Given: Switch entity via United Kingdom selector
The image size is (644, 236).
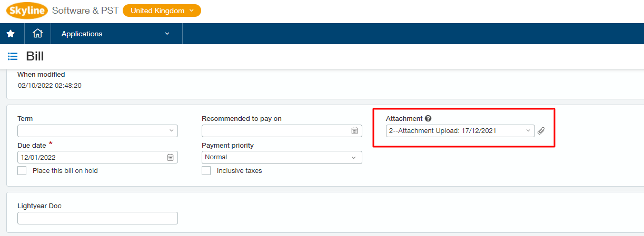Looking at the screenshot, I should coord(162,11).
